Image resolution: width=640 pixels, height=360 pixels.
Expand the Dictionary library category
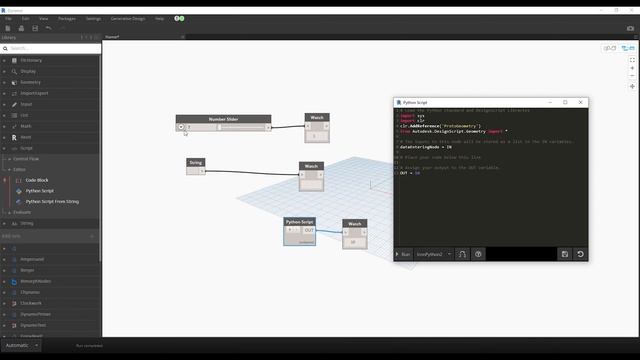[x=4, y=60]
